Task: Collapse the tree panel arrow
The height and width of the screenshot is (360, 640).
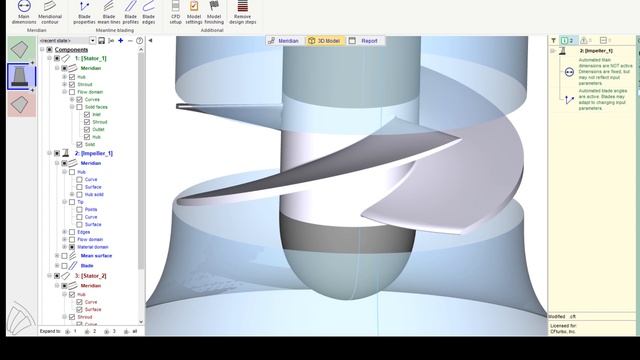Action: pos(150,40)
